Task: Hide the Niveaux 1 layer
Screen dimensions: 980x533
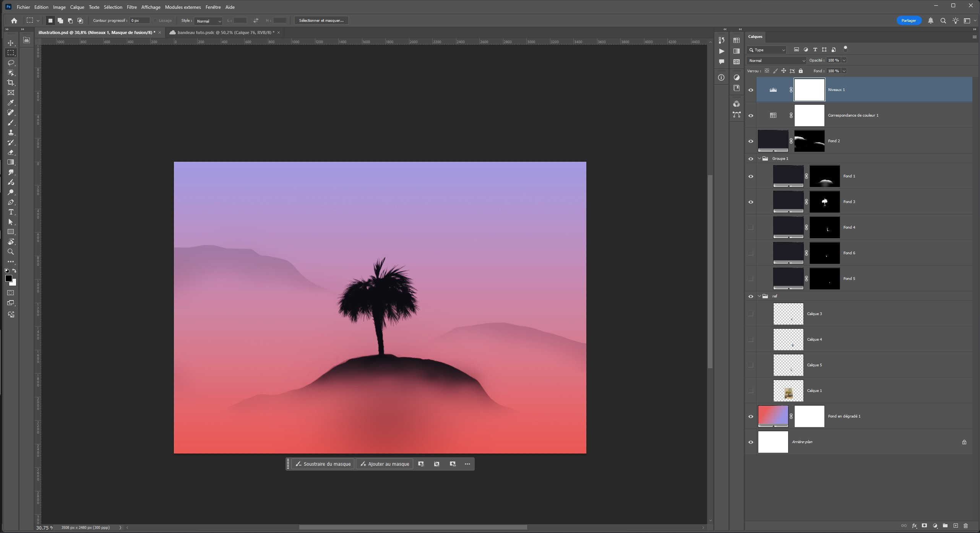Action: 751,90
